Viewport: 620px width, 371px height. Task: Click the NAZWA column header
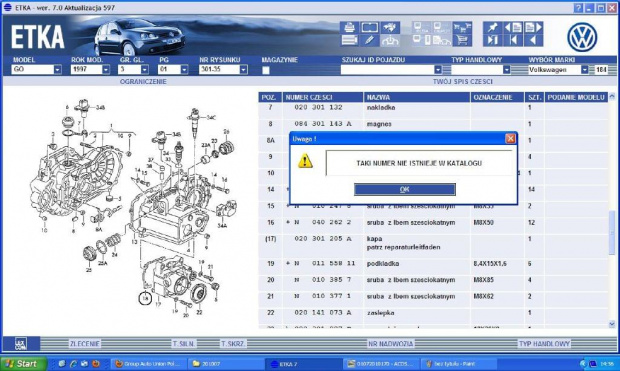coord(416,97)
